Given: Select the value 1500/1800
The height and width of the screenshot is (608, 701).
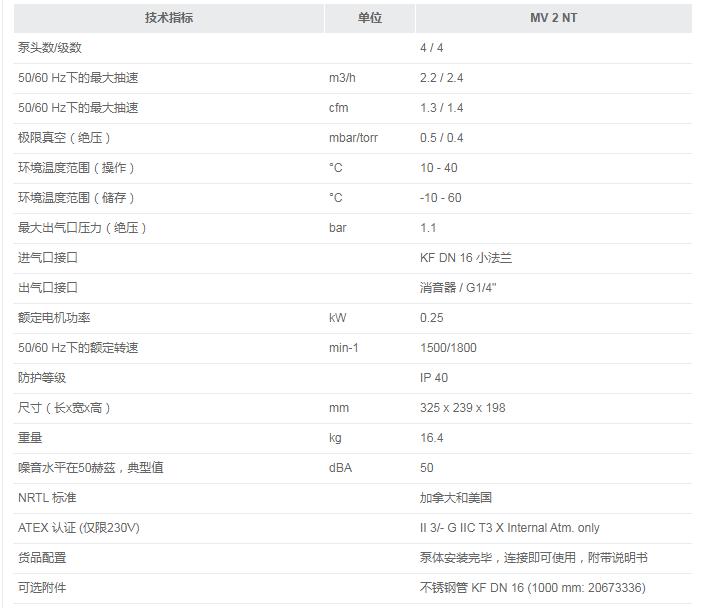Looking at the screenshot, I should pyautogui.click(x=448, y=347).
